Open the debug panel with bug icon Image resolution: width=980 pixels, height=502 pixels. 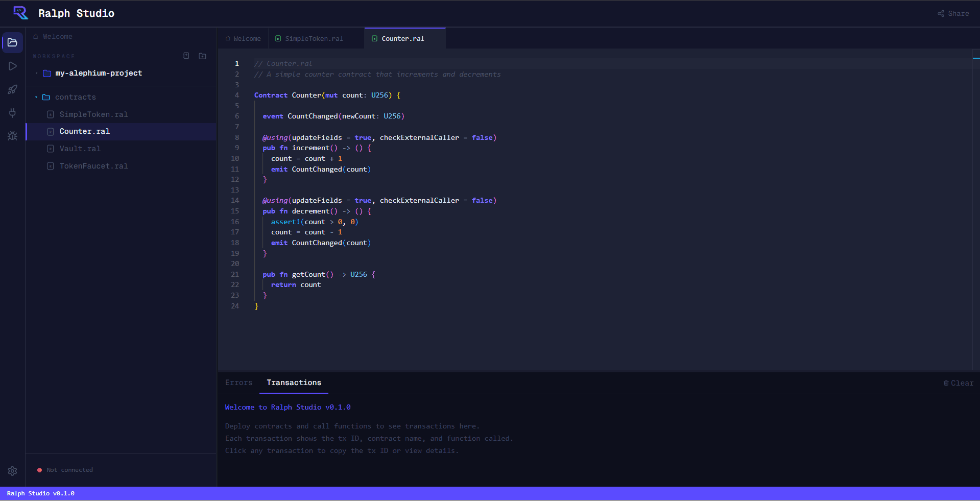pos(12,136)
